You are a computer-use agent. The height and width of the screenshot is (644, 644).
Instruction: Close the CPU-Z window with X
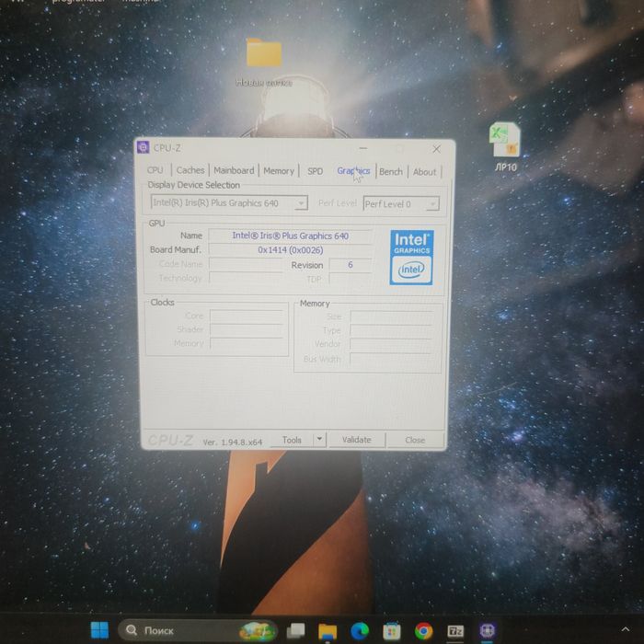pyautogui.click(x=437, y=149)
